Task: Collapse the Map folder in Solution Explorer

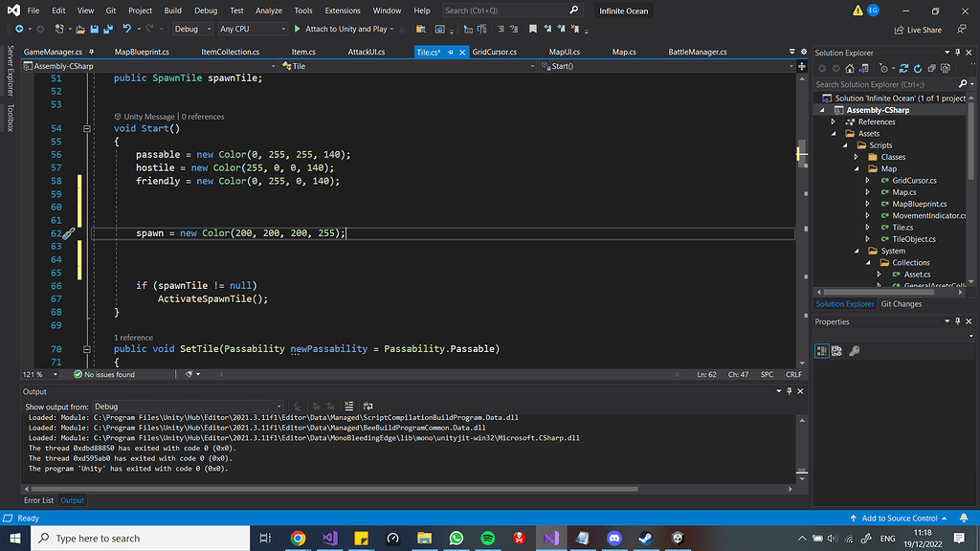Action: click(x=857, y=168)
